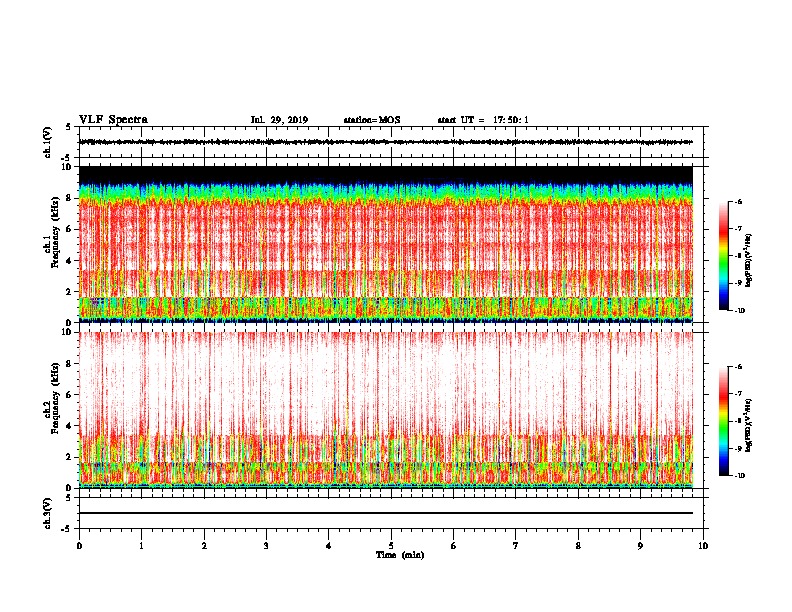Click the ch.2 color scale bar
Screen dimensions: 792x612
(x=724, y=421)
